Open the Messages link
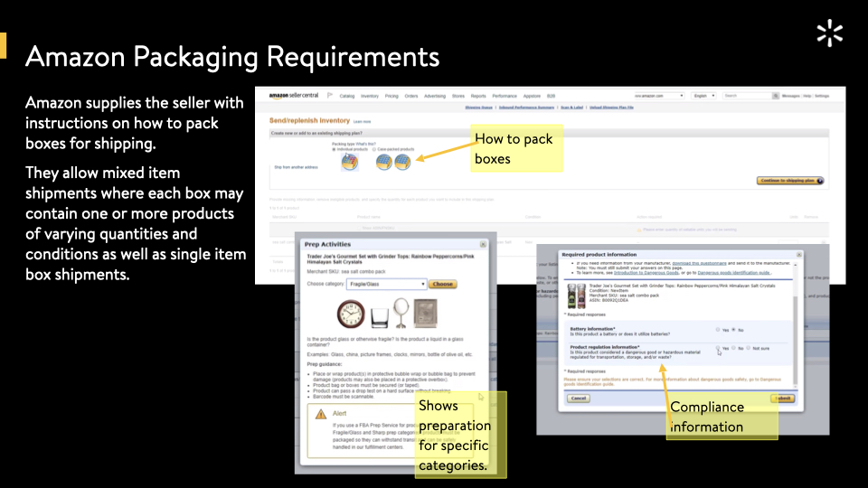The height and width of the screenshot is (488, 868). [x=790, y=96]
